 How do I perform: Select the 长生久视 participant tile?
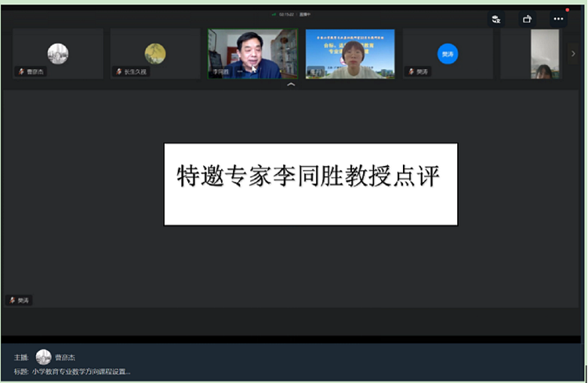point(155,53)
